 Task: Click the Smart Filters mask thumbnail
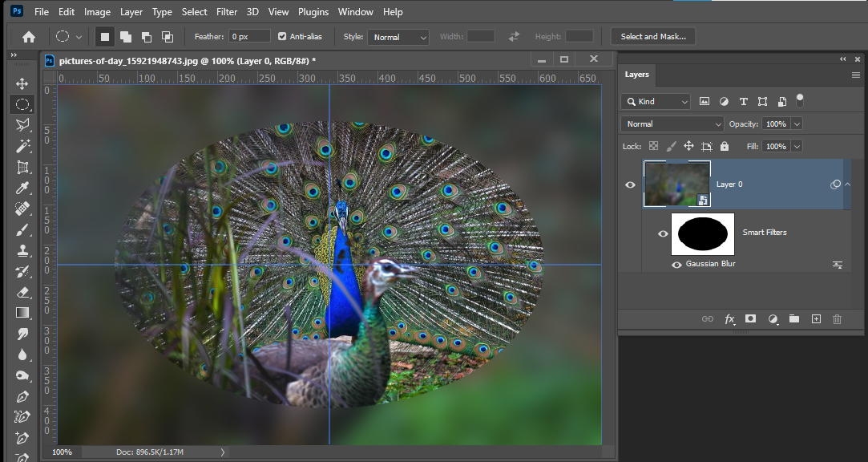pyautogui.click(x=702, y=233)
